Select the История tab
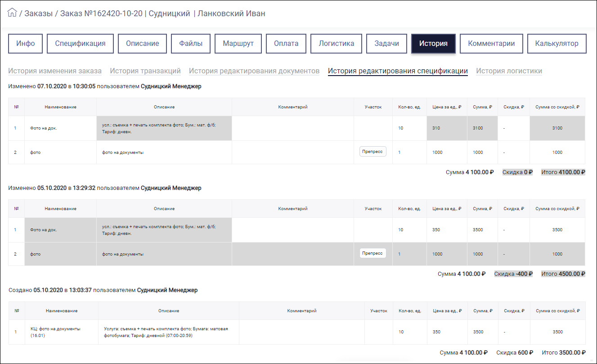This screenshot has height=364, width=597. (433, 44)
